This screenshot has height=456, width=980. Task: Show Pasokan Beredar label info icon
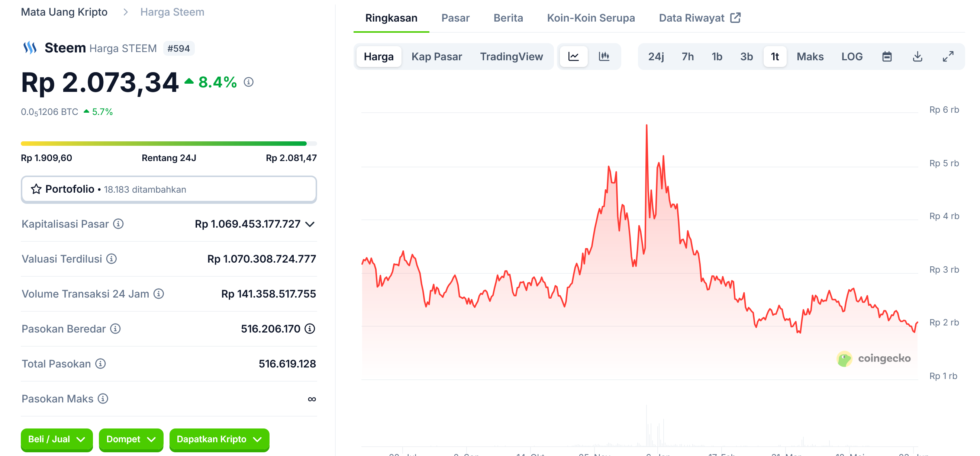115,329
